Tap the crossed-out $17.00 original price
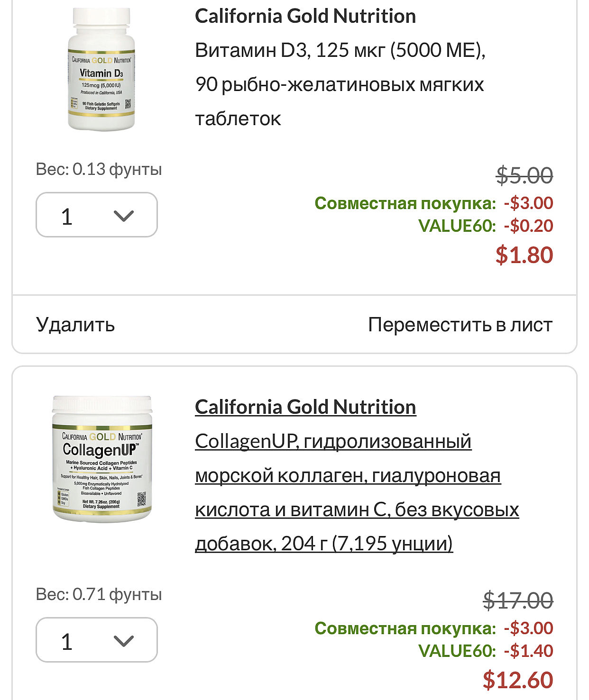The width and height of the screenshot is (589, 700). point(518,601)
